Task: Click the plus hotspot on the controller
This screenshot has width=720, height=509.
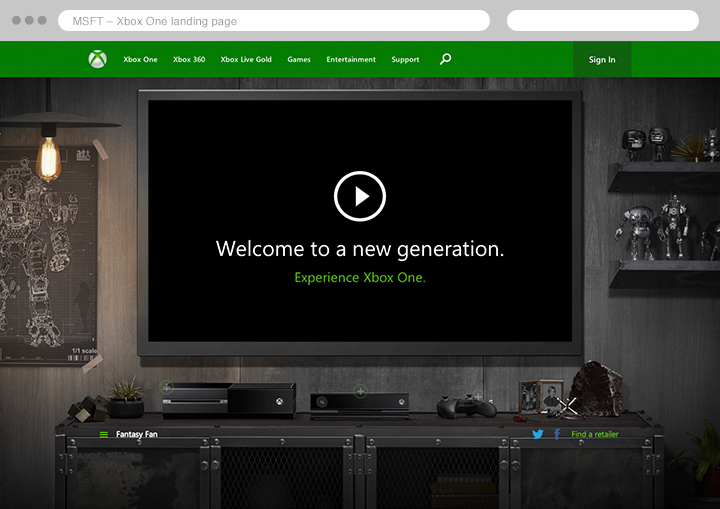Action: [x=478, y=396]
